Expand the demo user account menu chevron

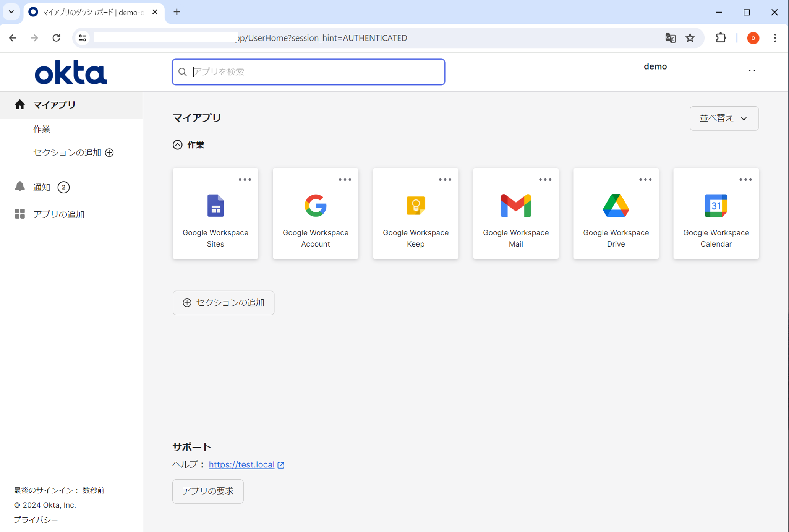pyautogui.click(x=752, y=71)
